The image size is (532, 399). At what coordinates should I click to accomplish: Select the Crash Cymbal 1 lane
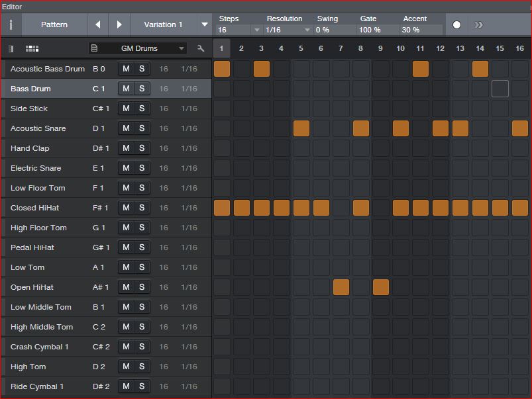pos(40,347)
